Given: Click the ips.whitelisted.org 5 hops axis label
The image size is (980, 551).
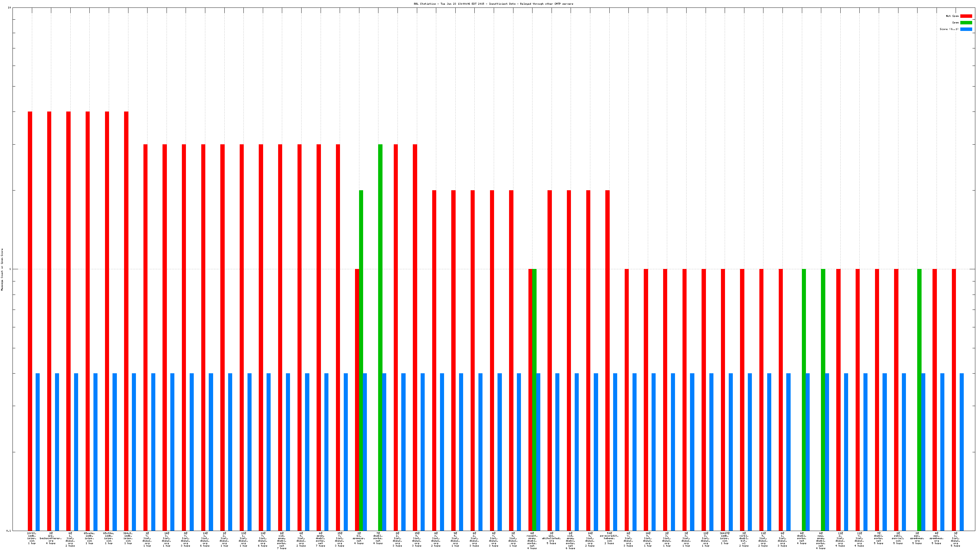Looking at the screenshot, I should [551, 539].
